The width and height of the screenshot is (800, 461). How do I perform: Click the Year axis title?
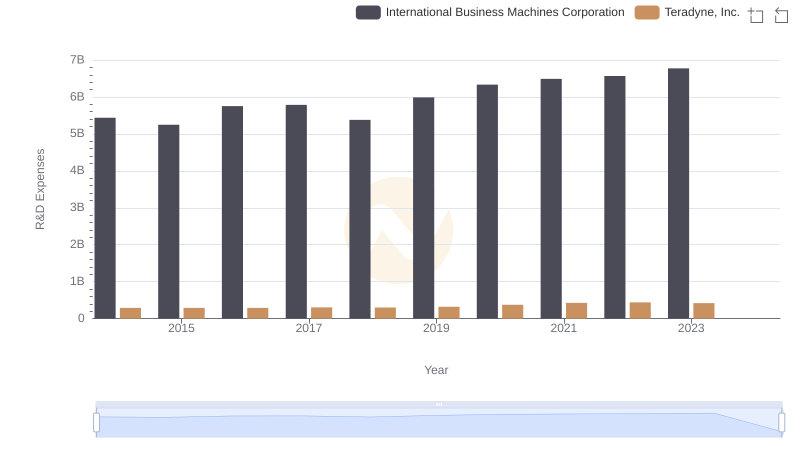[x=436, y=370]
